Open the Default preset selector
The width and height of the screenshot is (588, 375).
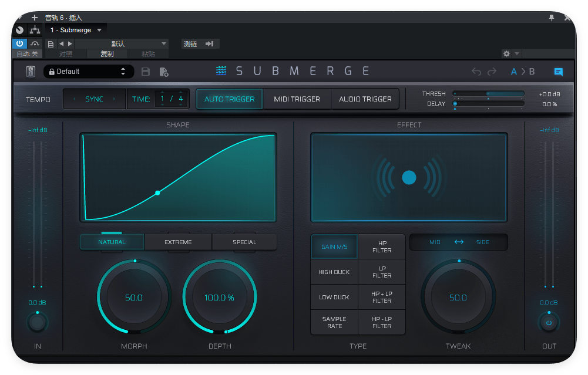(x=89, y=72)
